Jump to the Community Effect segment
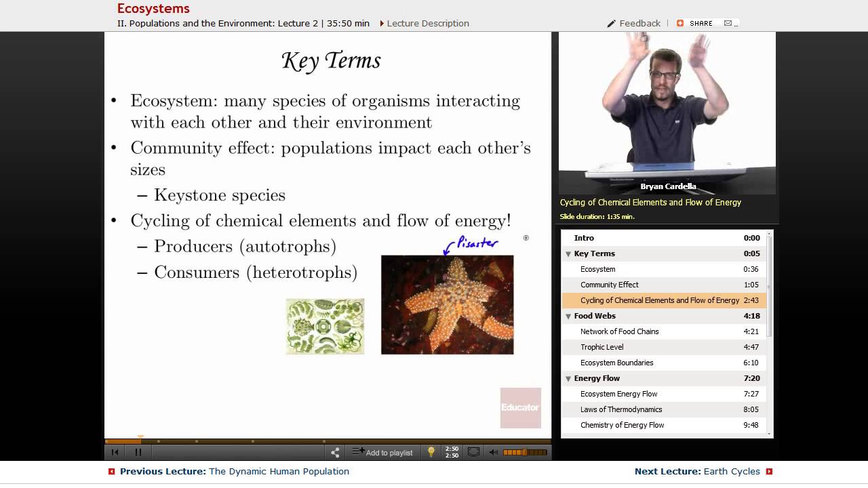 point(664,285)
